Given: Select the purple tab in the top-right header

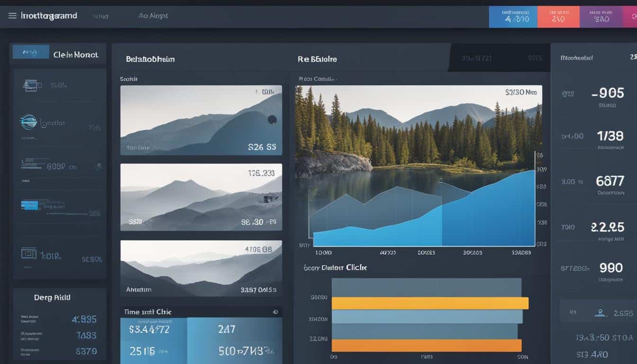Looking at the screenshot, I should coord(602,17).
